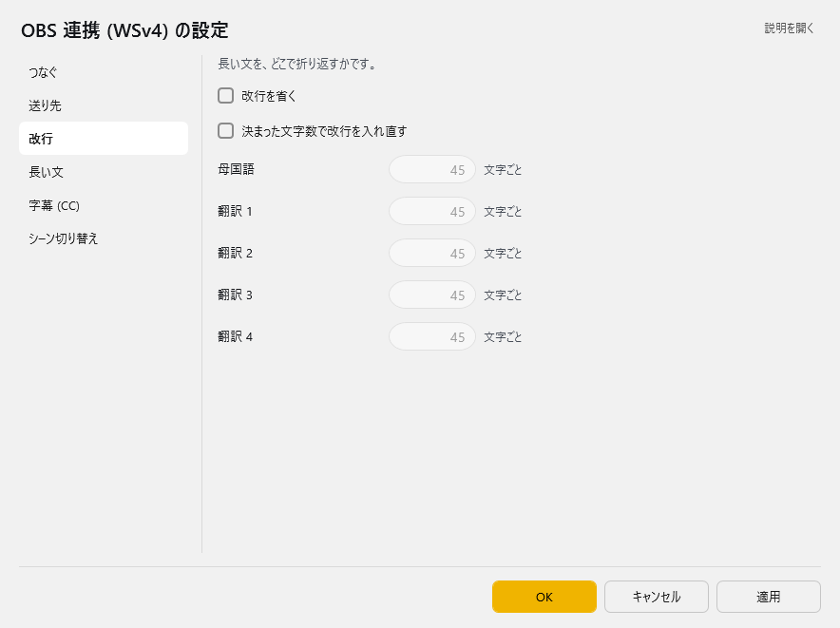Screen dimensions: 840x628
Task: Click the 翻訳 2 character count field
Action: pyautogui.click(x=432, y=253)
